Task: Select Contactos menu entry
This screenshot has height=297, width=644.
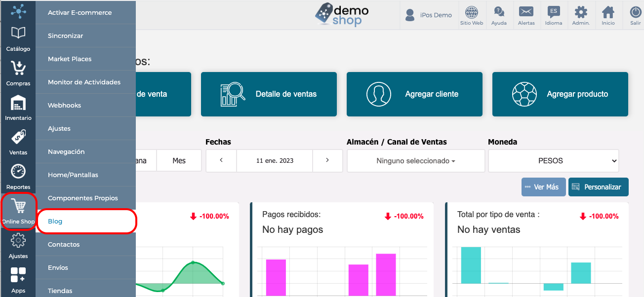Action: [85, 244]
